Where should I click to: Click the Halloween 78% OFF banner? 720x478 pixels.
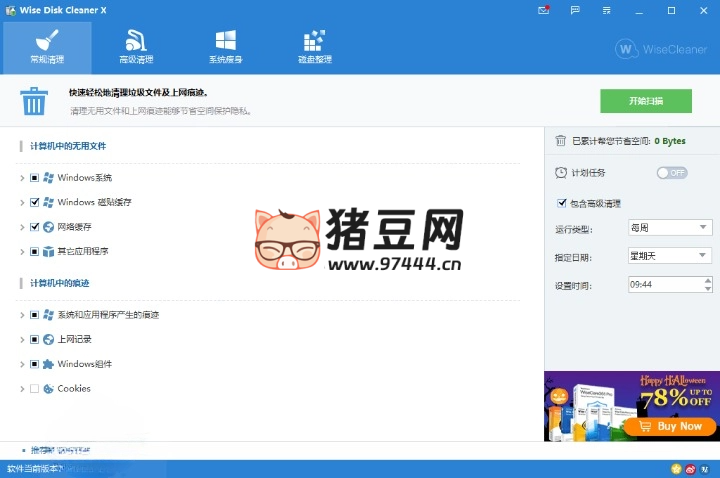point(632,406)
